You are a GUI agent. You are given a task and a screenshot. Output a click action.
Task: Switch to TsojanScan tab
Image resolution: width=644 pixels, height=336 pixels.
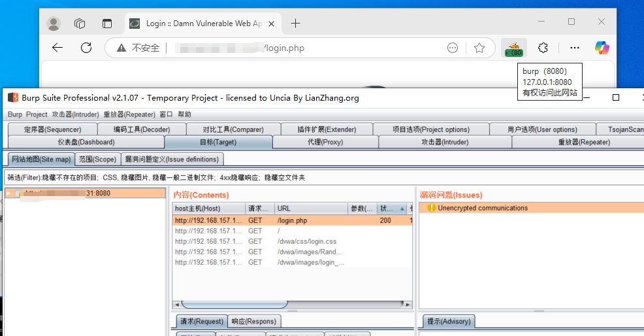[x=620, y=129]
